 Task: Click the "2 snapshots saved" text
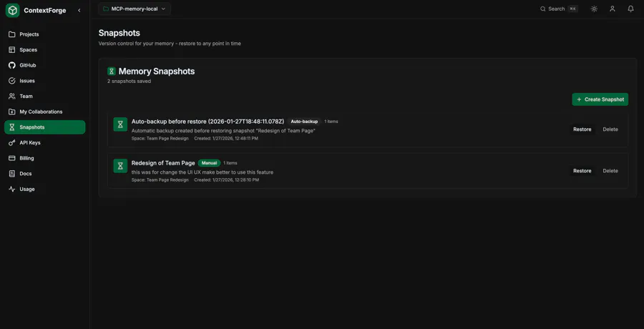point(129,82)
